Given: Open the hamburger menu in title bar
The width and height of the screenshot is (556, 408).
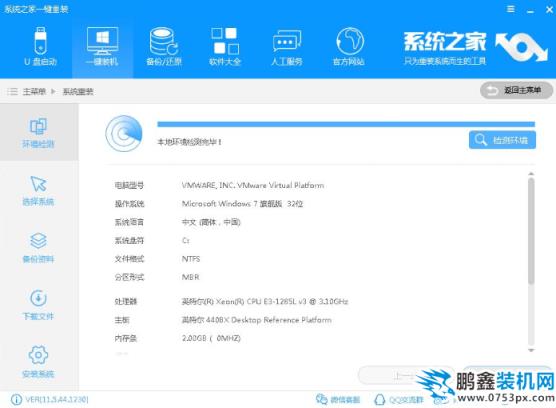Looking at the screenshot, I should [x=511, y=9].
